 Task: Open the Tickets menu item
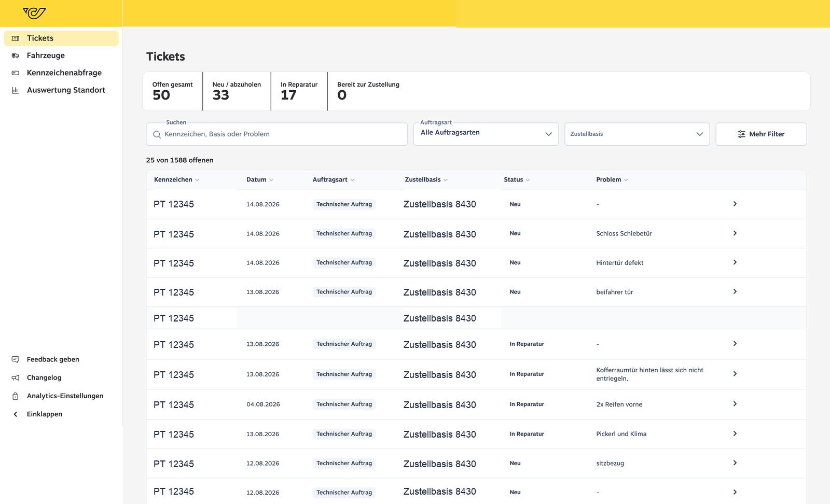coord(61,38)
